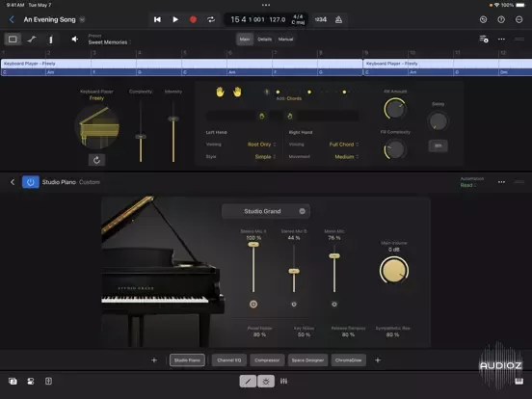Collapse the Studio Piano plugin back chevron
The width and height of the screenshot is (532, 399).
(13, 182)
